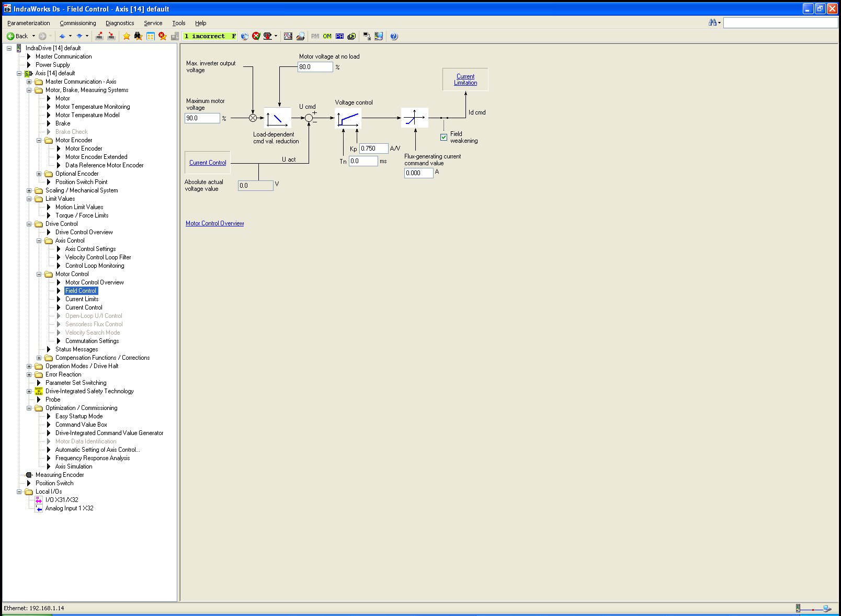Click the blue help question mark icon

(394, 36)
